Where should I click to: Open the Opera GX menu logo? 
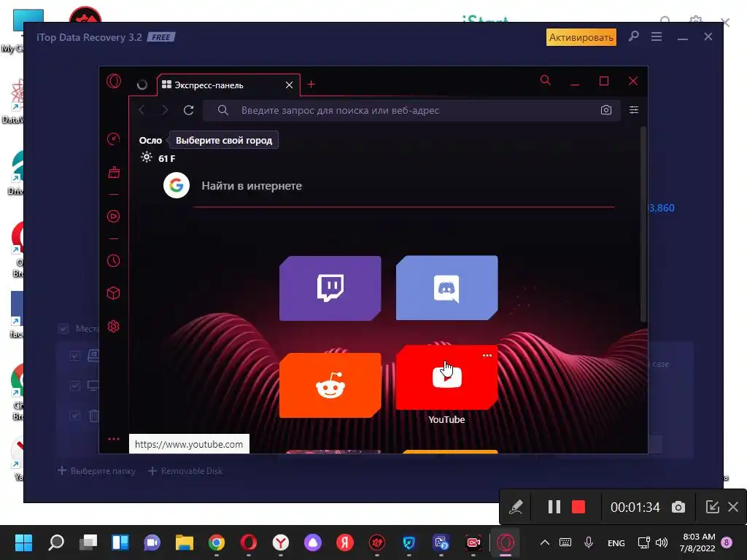pos(114,81)
